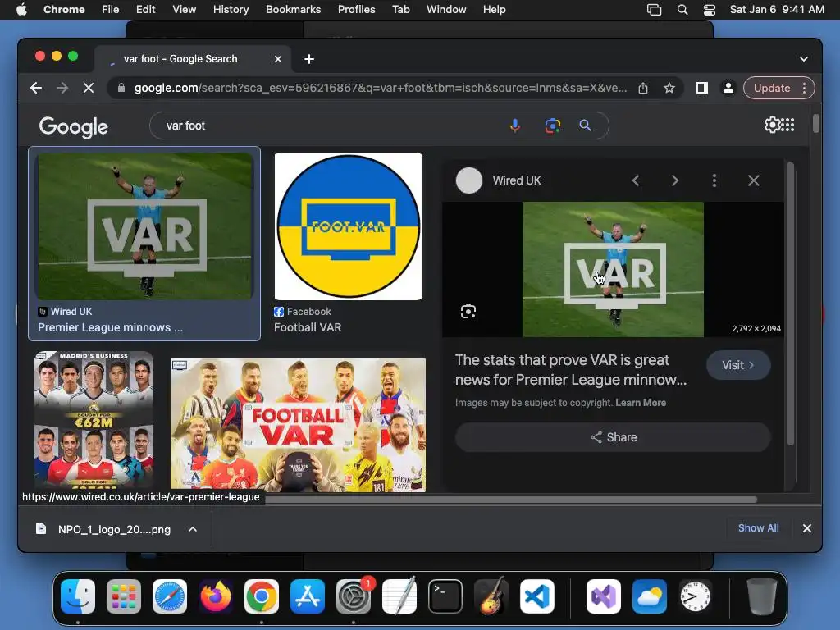The width and height of the screenshot is (840, 630).
Task: Click the page vertical scrollbar
Action: (x=815, y=123)
